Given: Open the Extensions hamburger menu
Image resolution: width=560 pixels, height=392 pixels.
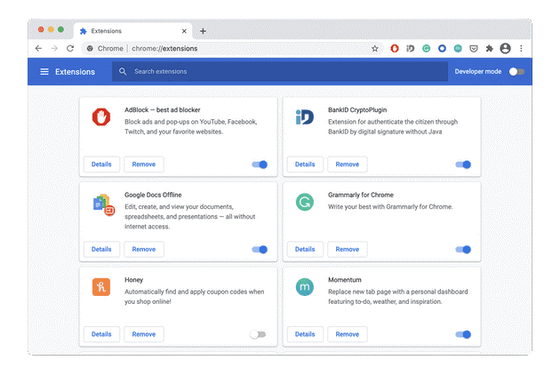Looking at the screenshot, I should click(x=44, y=72).
